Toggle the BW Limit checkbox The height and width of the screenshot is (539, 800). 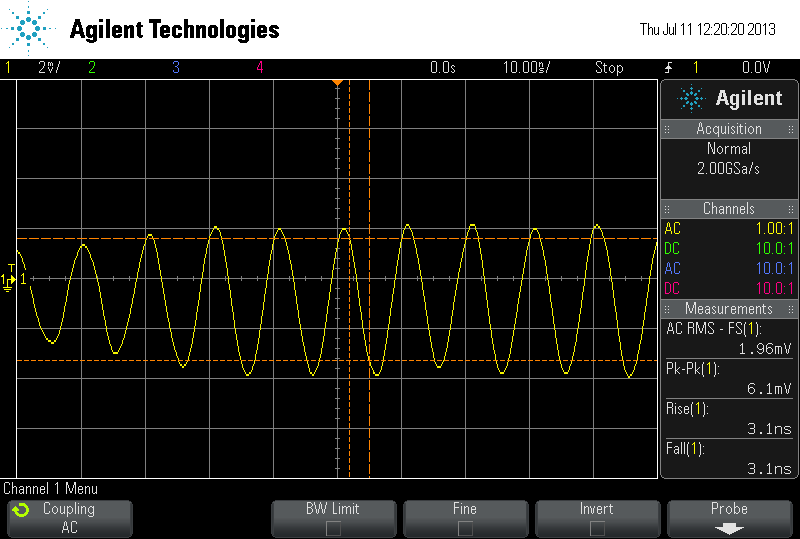point(333,528)
